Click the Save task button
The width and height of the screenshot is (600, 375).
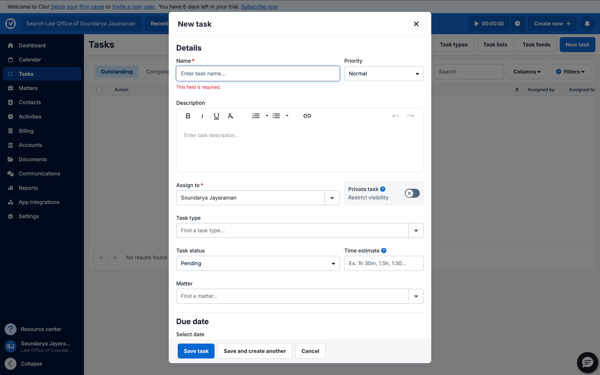pos(196,351)
